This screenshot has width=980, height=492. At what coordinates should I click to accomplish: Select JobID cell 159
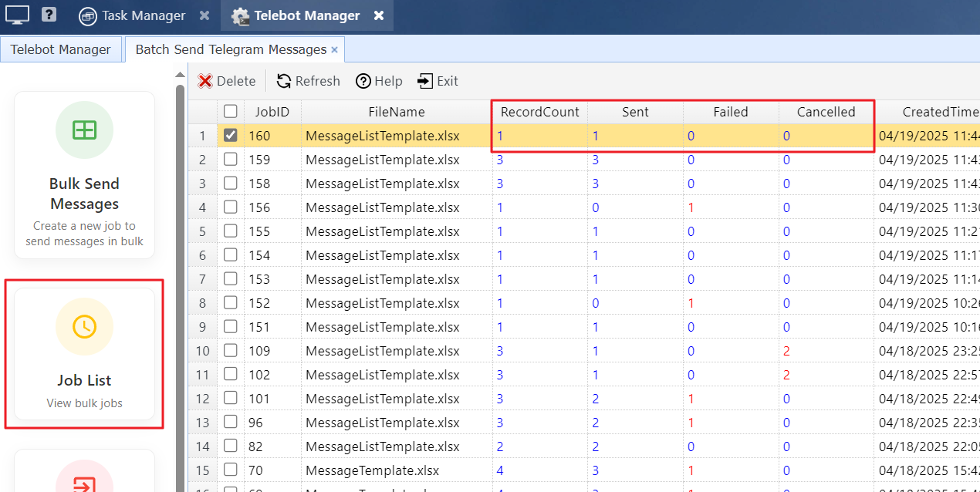coord(272,160)
